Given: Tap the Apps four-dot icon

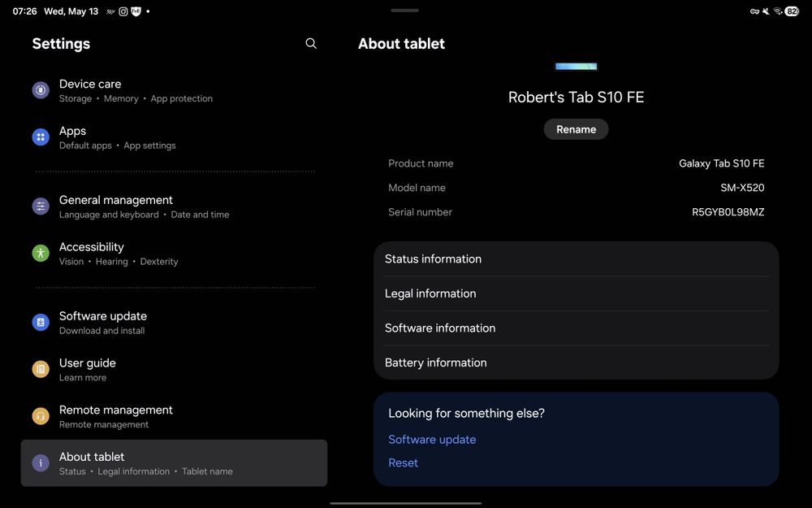Looking at the screenshot, I should (41, 137).
